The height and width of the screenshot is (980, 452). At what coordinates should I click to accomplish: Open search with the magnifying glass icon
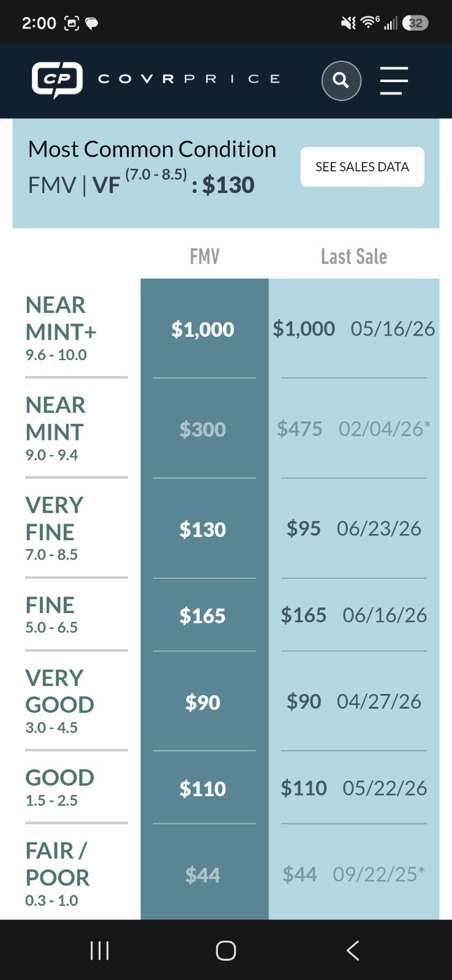341,80
